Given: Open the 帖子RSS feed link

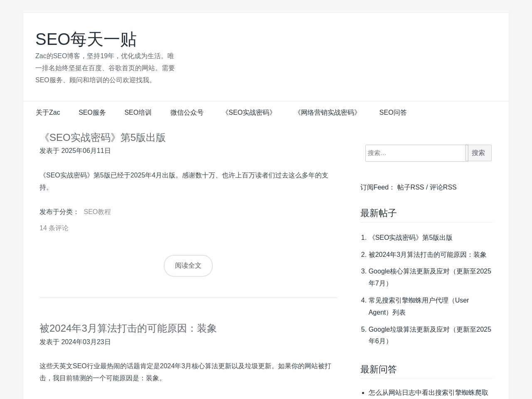Looking at the screenshot, I should click(x=411, y=187).
